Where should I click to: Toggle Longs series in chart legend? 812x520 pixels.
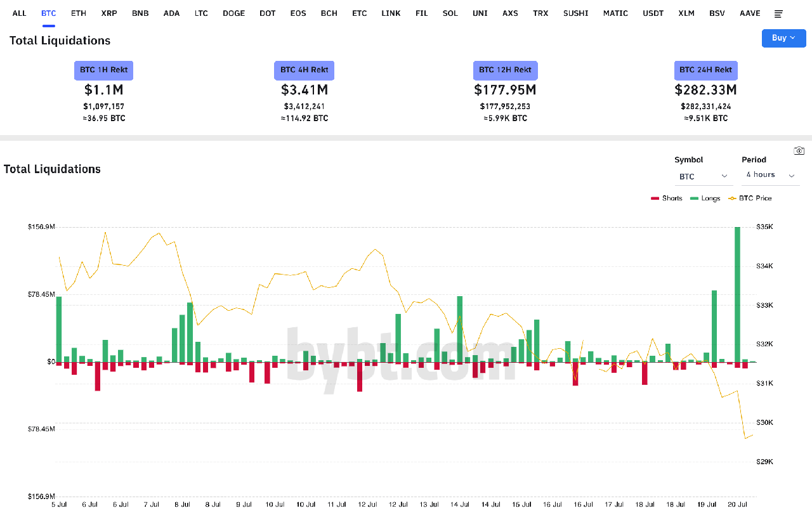tap(705, 198)
